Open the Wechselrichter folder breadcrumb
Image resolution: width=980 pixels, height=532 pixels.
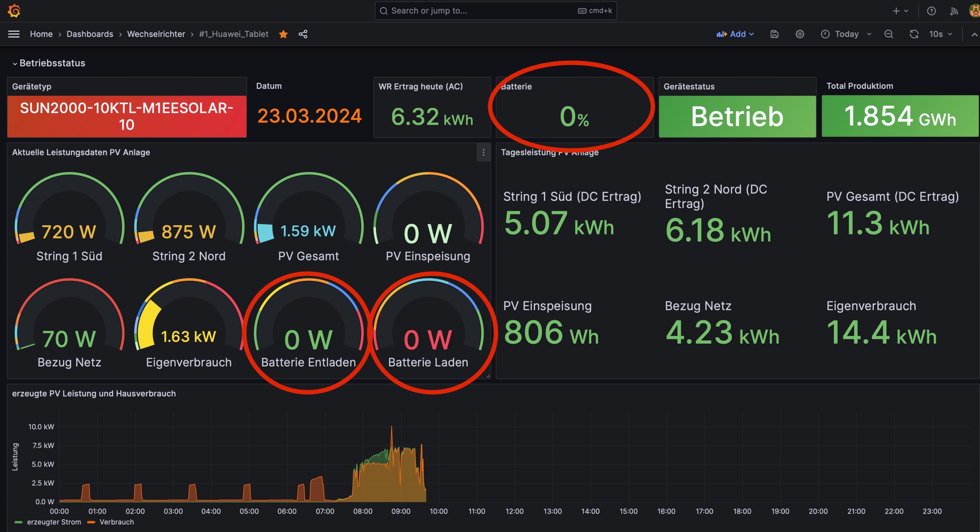(156, 34)
